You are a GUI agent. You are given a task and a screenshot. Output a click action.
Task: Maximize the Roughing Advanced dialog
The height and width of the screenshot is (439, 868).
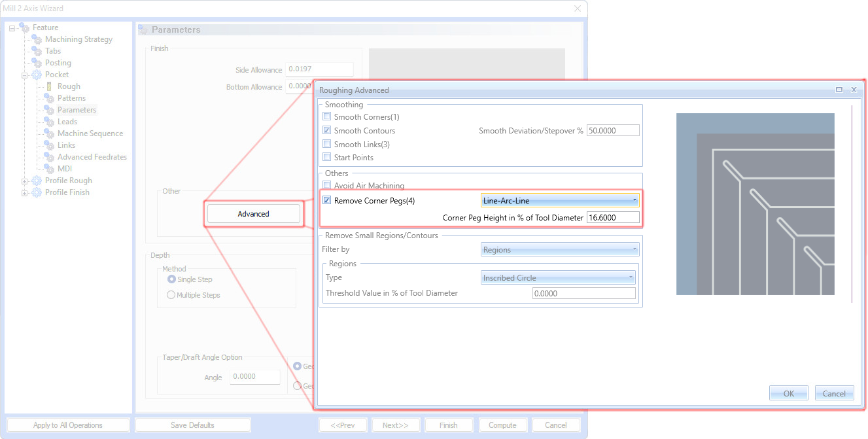(x=839, y=90)
